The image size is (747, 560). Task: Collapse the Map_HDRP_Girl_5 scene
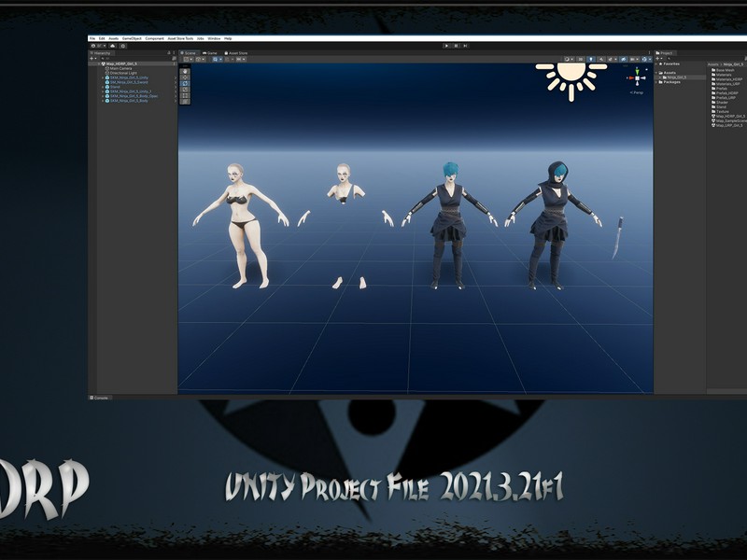(99, 63)
